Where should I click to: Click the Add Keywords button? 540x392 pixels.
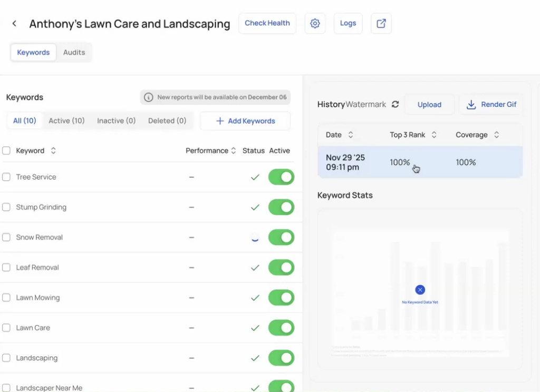245,121
